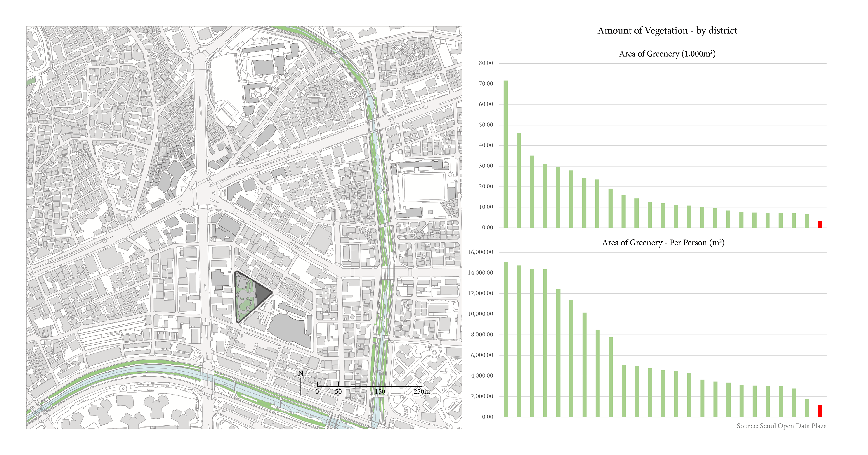Click 'Area of Greenery - Per Person (m²)' heading
The image size is (868, 455).
point(663,243)
